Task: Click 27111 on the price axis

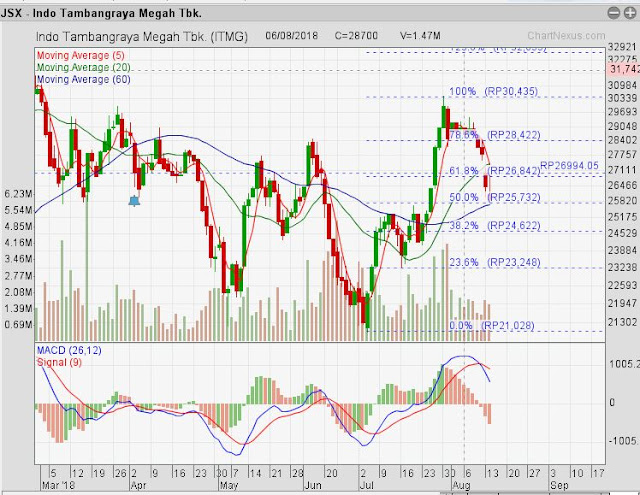Action: [x=622, y=170]
